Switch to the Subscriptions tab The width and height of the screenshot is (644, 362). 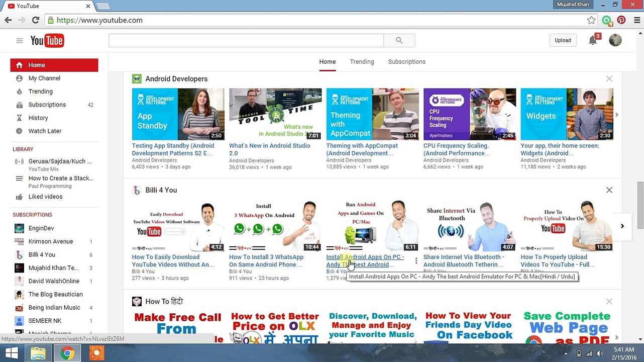[406, 62]
